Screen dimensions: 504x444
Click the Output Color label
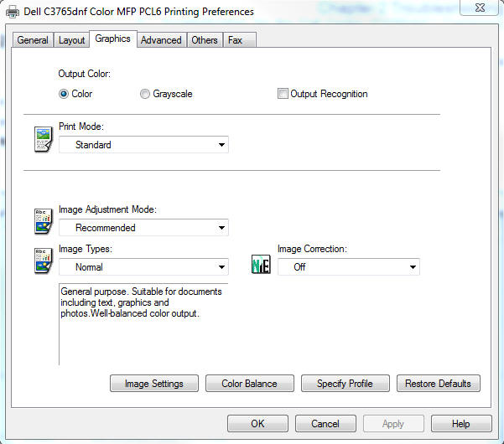click(x=84, y=74)
